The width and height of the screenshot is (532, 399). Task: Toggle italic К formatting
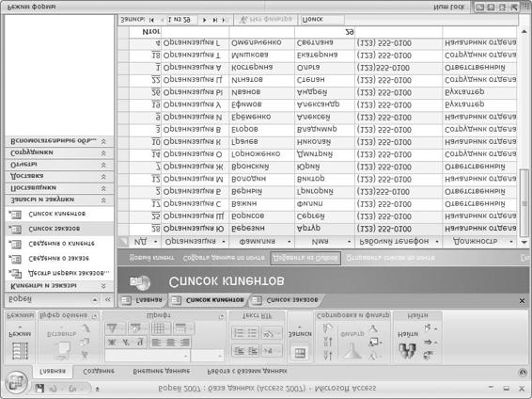pos(126,343)
